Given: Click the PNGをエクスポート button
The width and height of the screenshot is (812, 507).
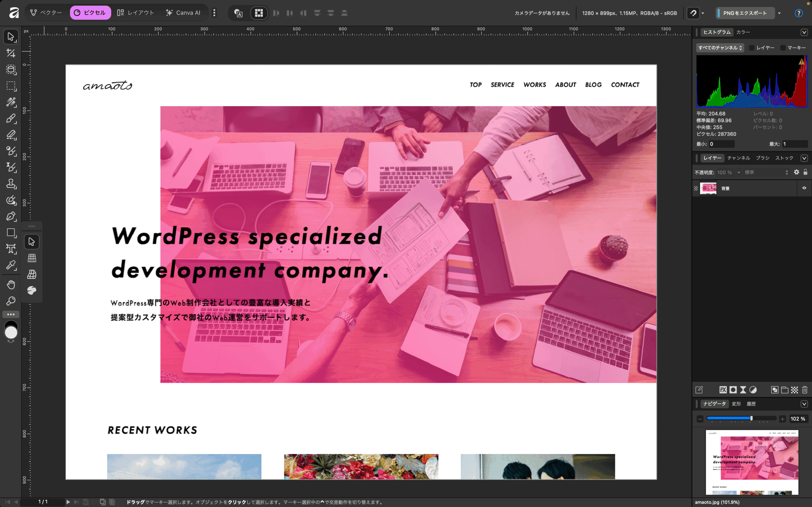Looking at the screenshot, I should pos(744,13).
